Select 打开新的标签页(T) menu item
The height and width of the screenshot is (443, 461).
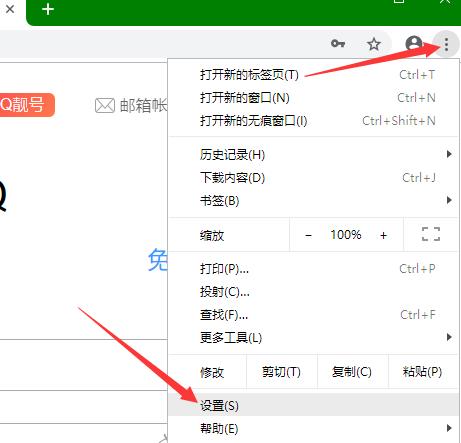coord(313,75)
